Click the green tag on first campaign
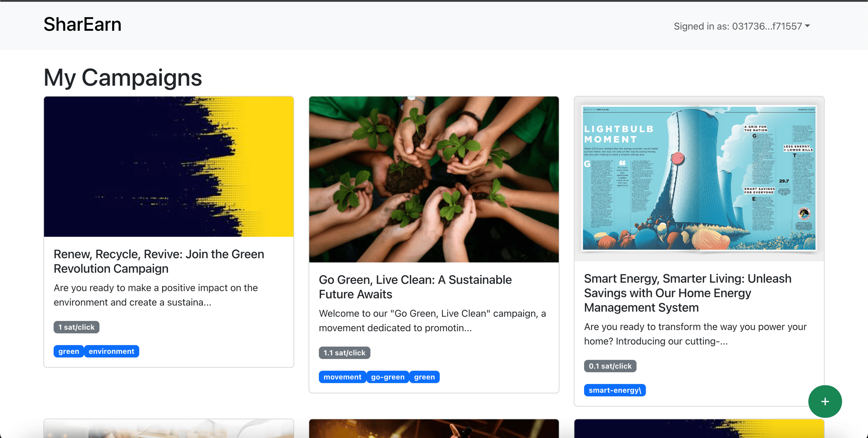 (69, 351)
